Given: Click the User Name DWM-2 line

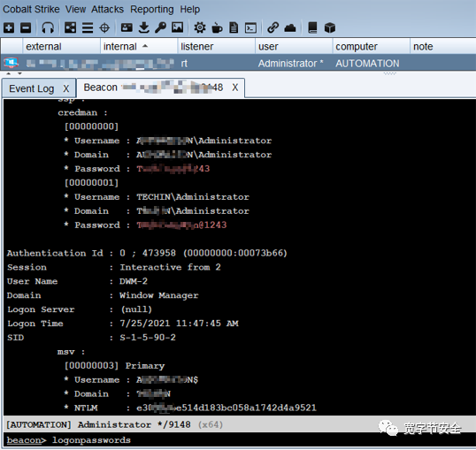Looking at the screenshot, I should [x=77, y=281].
